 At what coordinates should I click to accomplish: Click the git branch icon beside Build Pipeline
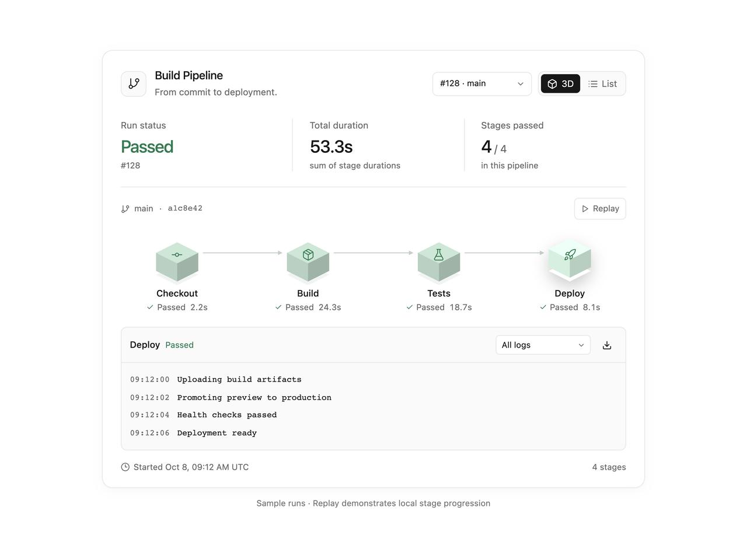[x=134, y=84]
